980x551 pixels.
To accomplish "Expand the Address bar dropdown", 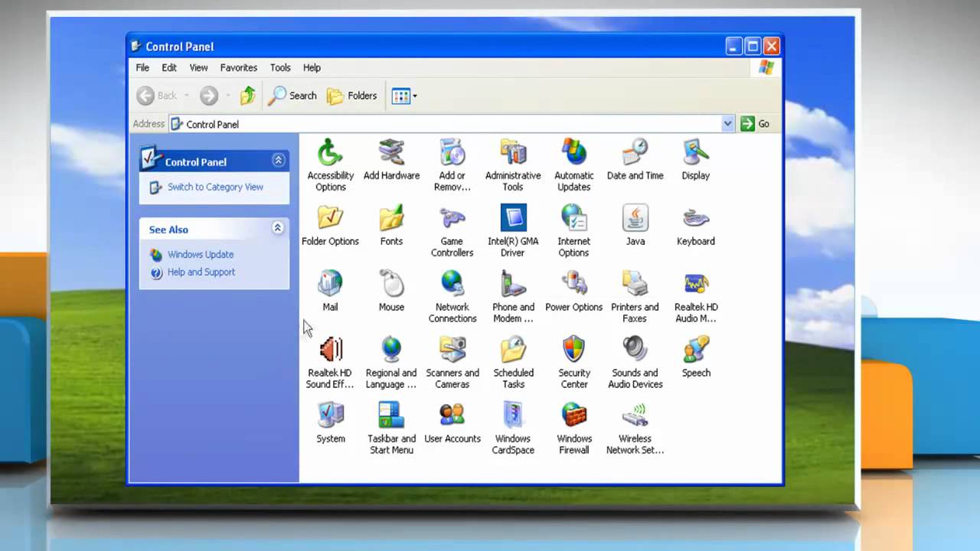I will coord(727,123).
